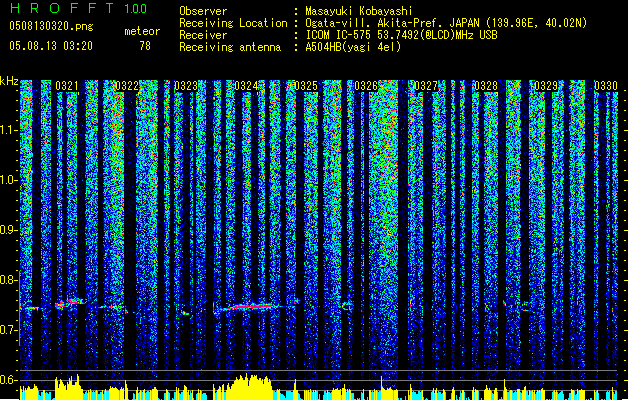Click the 0.6 kHz axis label
This screenshot has height=400, width=629.
pos(9,380)
